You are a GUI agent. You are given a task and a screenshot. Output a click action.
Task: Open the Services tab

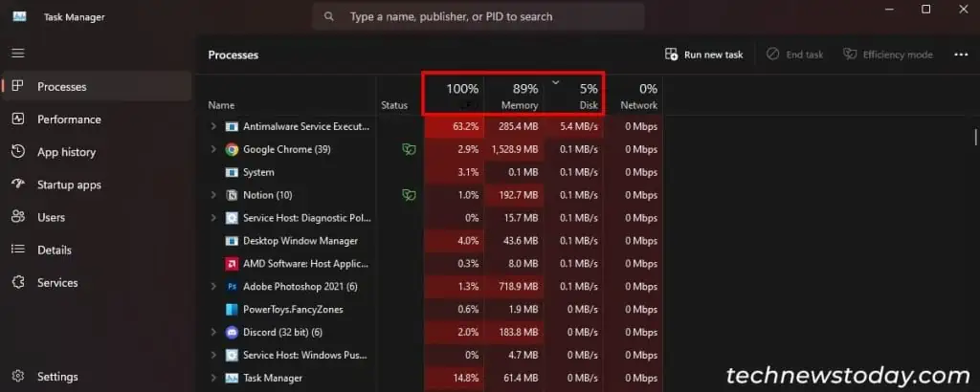97,283
